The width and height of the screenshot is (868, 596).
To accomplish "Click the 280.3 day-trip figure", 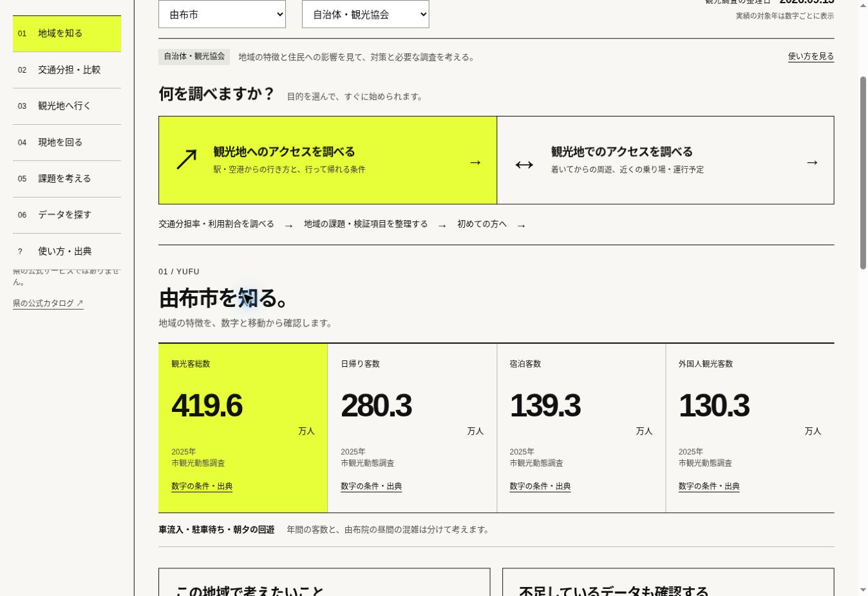I will click(376, 405).
